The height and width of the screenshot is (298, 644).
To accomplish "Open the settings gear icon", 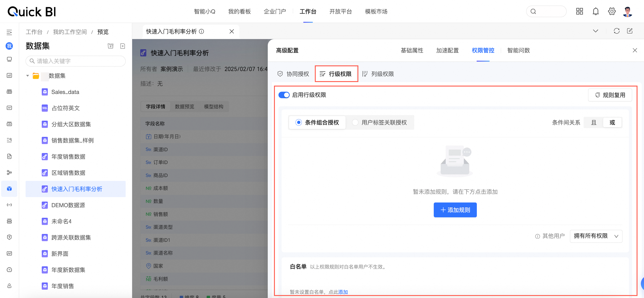I will (x=611, y=11).
